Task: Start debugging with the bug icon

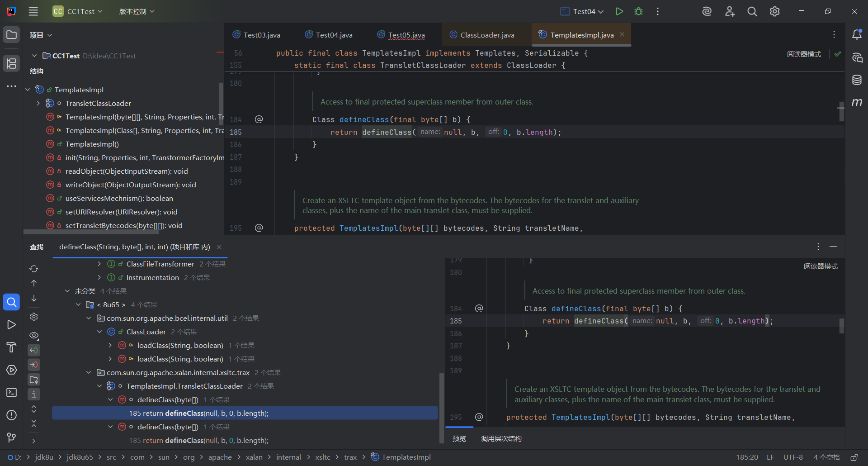Action: click(x=638, y=11)
